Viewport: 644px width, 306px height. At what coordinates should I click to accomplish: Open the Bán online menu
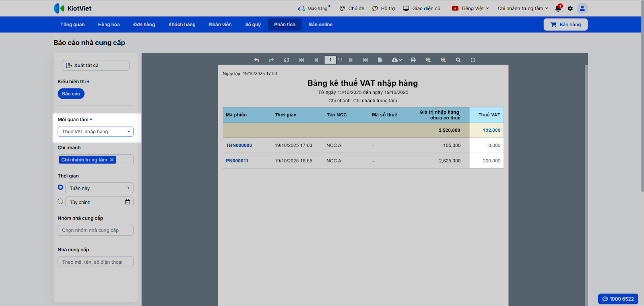[x=321, y=25]
